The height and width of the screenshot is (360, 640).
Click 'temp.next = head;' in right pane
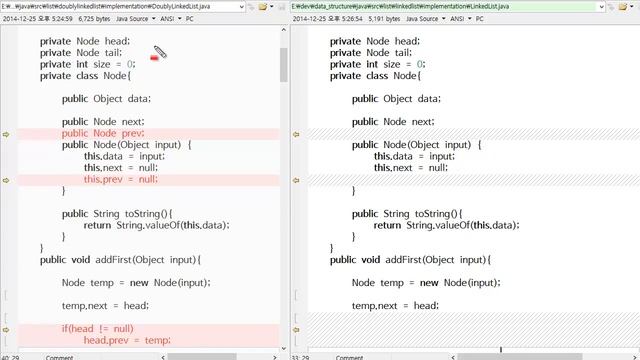[395, 306]
